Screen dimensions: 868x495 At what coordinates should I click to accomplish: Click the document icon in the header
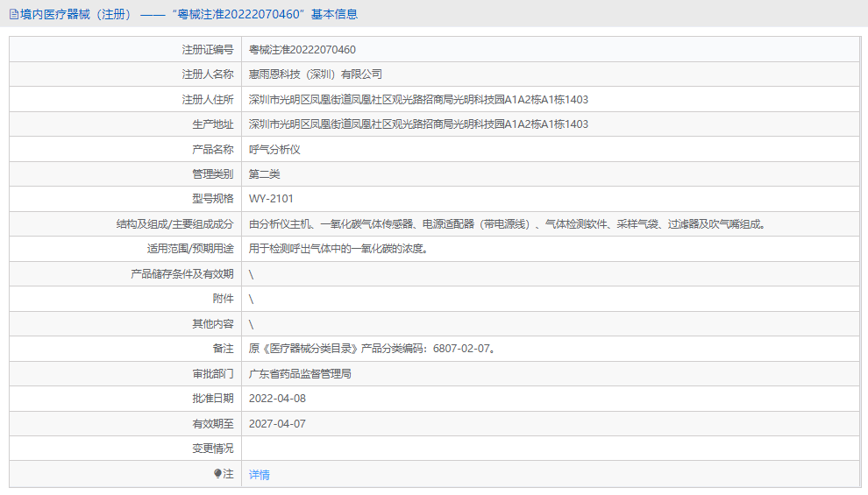[x=14, y=14]
